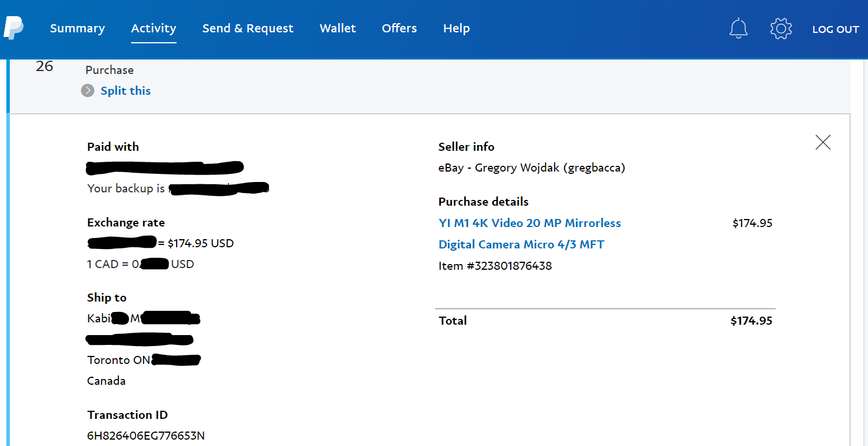Open Digital Camera Micro 4/3 MFT link
Viewport: 868px width, 446px height.
tap(521, 244)
